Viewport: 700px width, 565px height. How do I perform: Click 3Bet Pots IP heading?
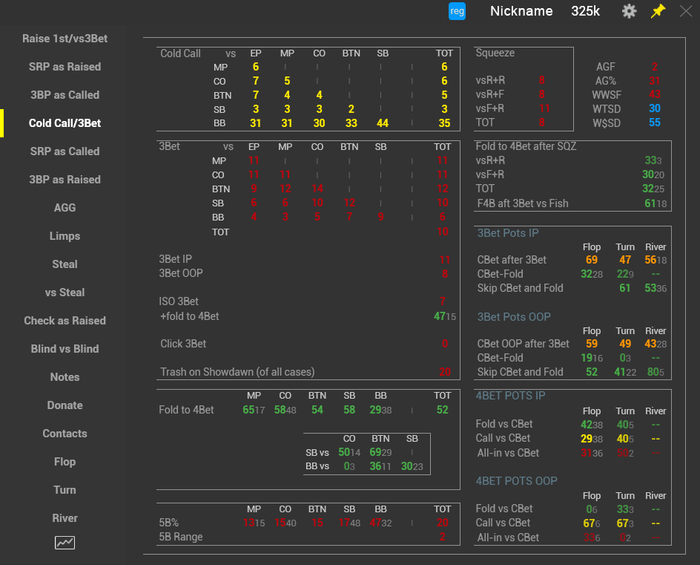(x=508, y=233)
